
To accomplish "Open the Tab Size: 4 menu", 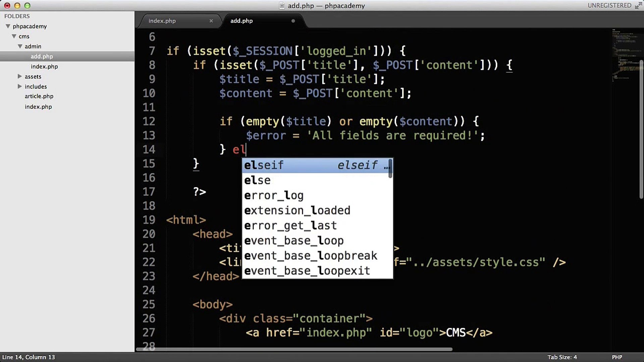I will [x=562, y=357].
